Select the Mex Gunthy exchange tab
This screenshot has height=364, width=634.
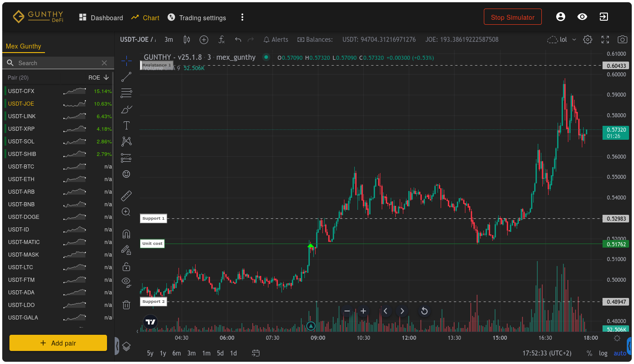23,46
